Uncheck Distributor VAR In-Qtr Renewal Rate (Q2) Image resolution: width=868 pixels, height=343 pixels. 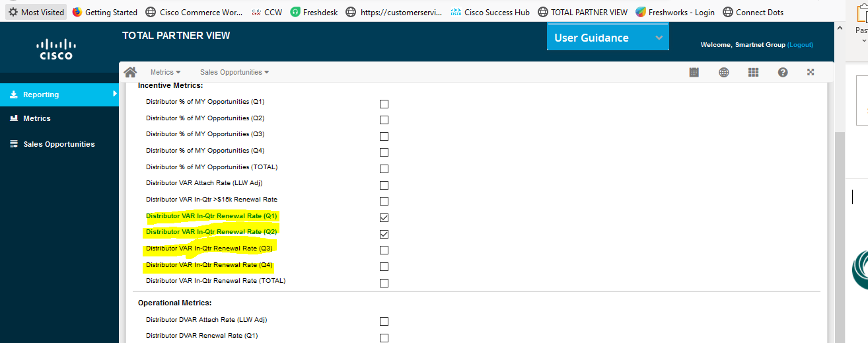(384, 234)
